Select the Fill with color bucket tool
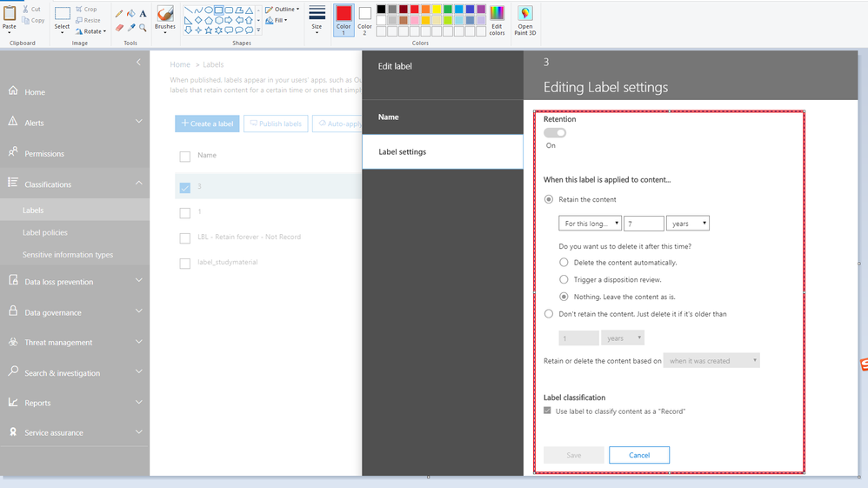 click(131, 13)
